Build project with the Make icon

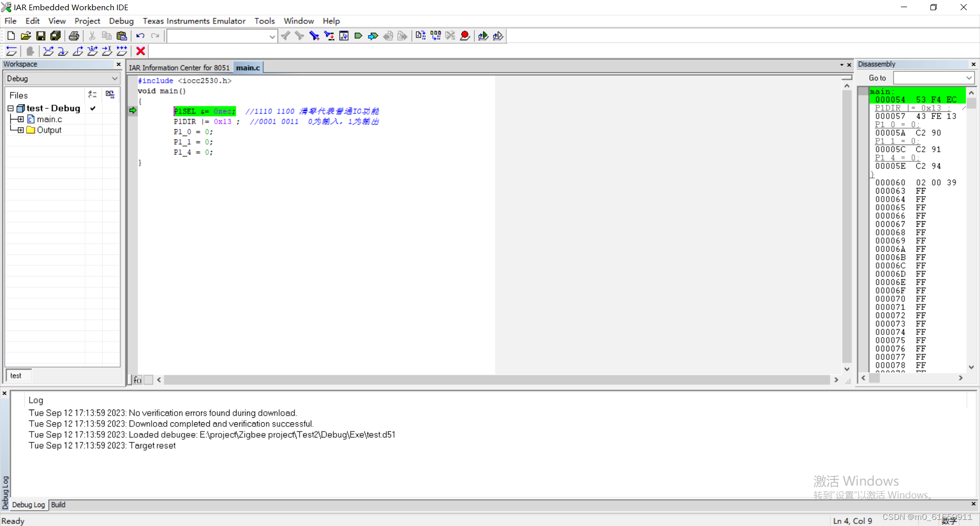tap(435, 36)
